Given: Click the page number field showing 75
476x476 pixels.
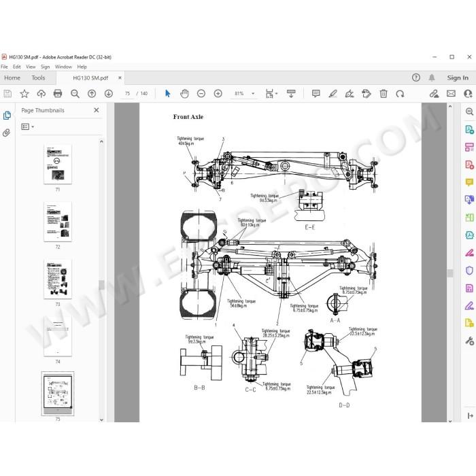Looking at the screenshot, I should coord(128,94).
